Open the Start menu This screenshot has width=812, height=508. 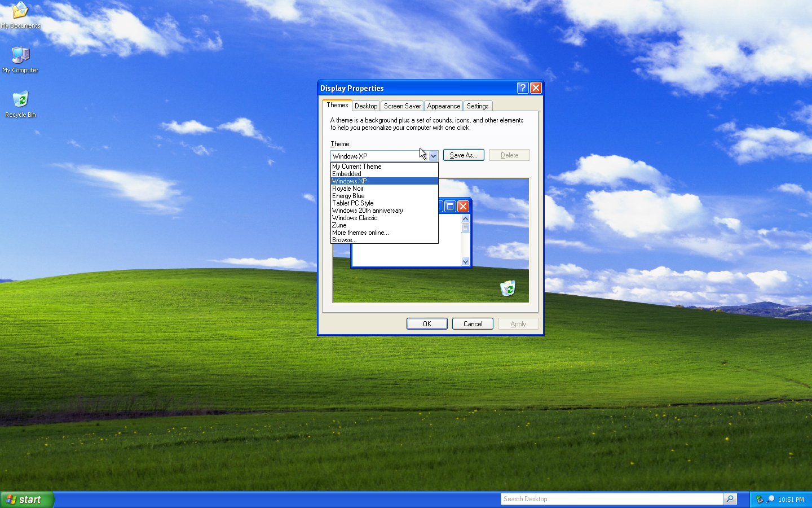point(27,500)
